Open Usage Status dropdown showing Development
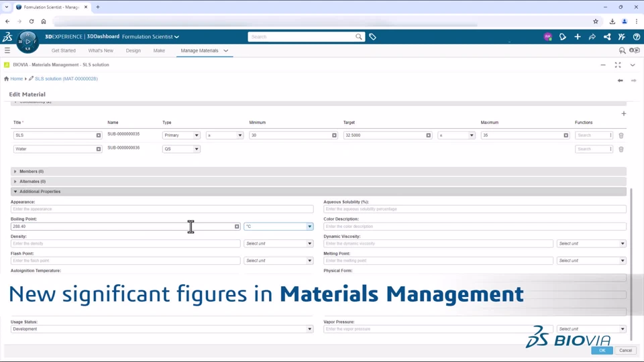Viewport: 644px width, 362px height. [x=162, y=328]
